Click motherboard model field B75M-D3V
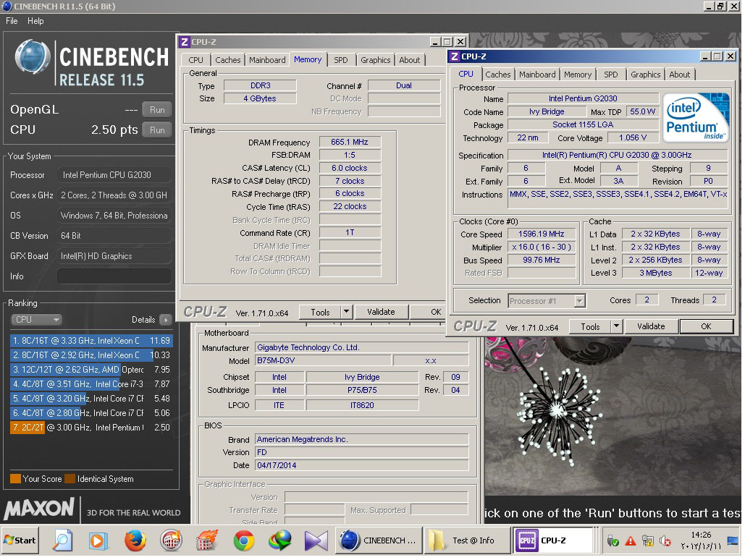The width and height of the screenshot is (745, 560). coord(323,360)
